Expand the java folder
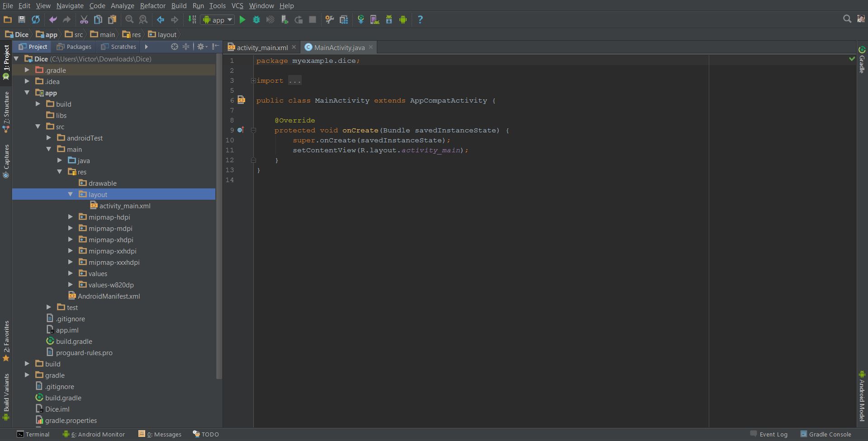The height and width of the screenshot is (441, 868). point(60,160)
